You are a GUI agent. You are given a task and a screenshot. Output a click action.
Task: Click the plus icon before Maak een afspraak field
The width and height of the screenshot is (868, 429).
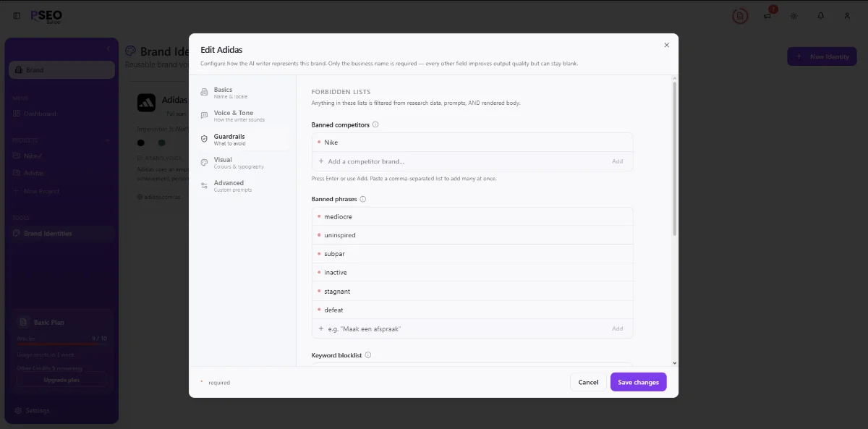(x=321, y=328)
